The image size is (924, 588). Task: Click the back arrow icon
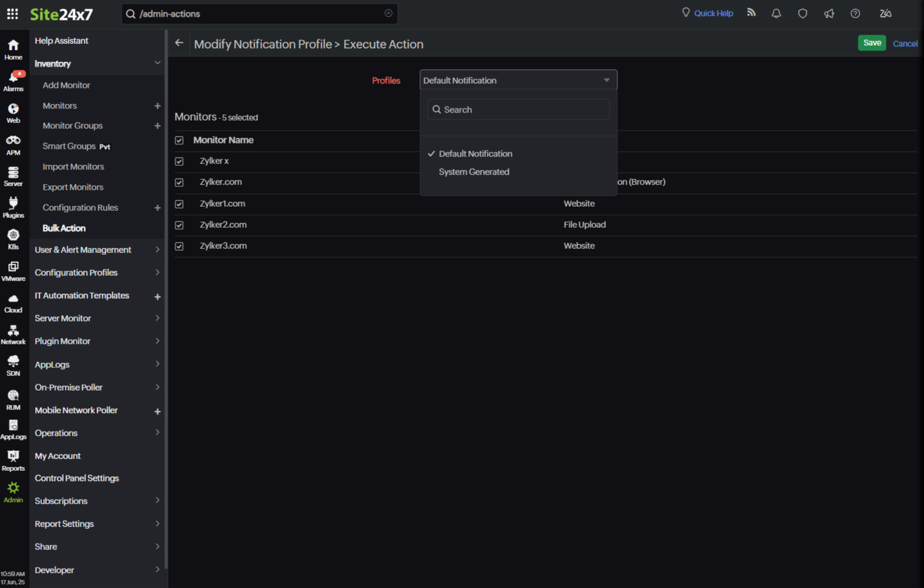(179, 43)
